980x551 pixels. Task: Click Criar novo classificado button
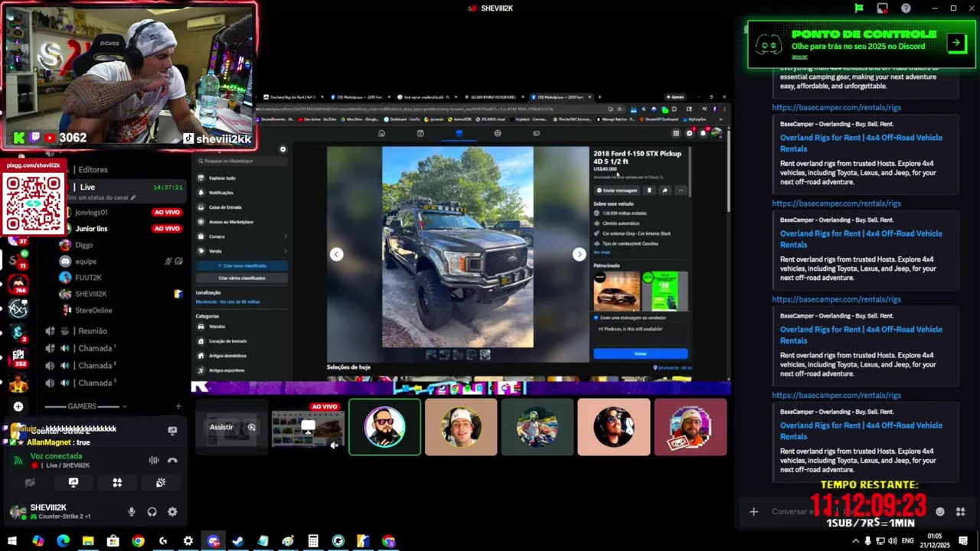coord(242,266)
